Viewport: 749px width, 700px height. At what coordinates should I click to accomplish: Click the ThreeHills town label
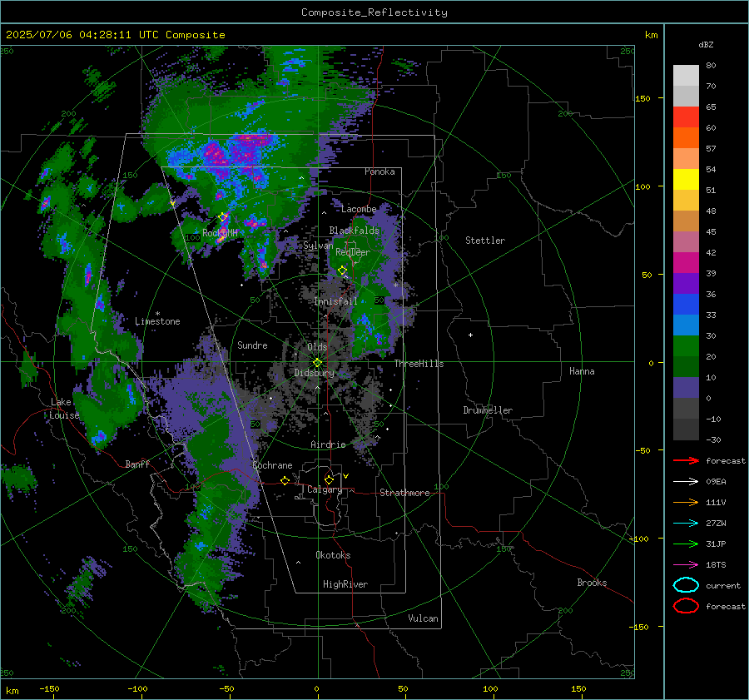click(419, 364)
